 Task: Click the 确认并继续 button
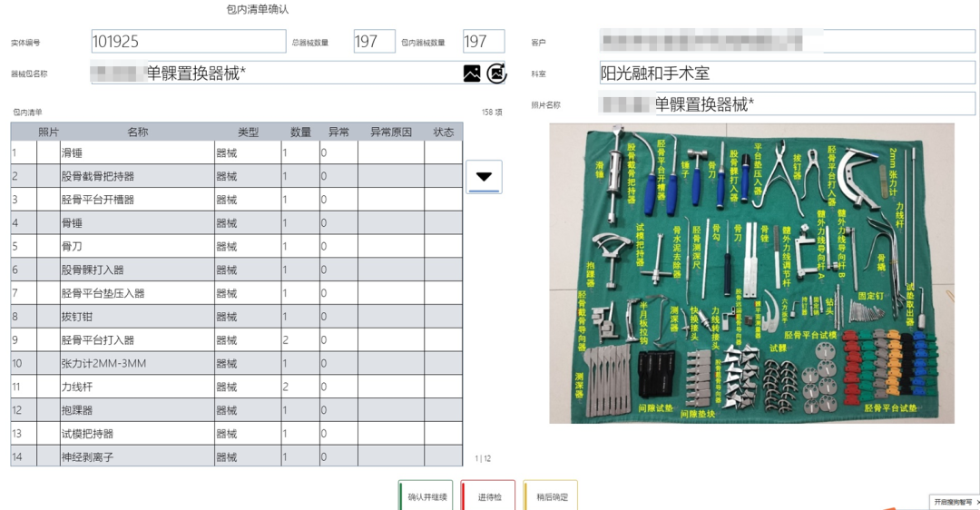tap(426, 496)
